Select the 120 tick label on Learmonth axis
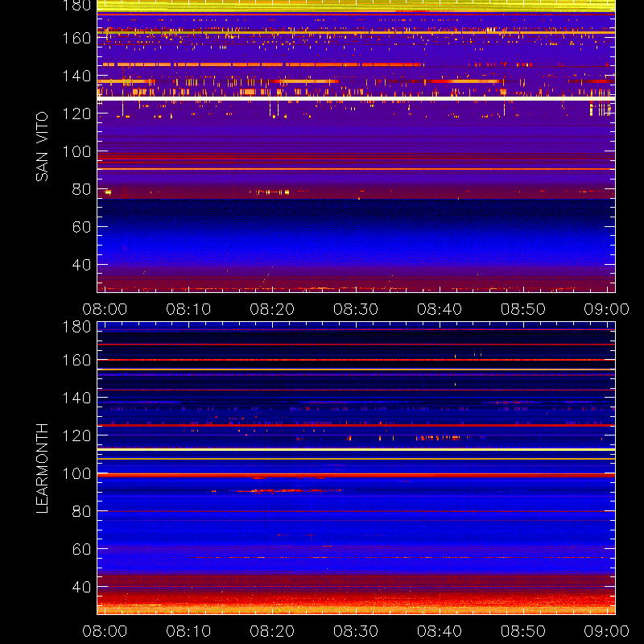Image resolution: width=644 pixels, height=644 pixels. 76,436
